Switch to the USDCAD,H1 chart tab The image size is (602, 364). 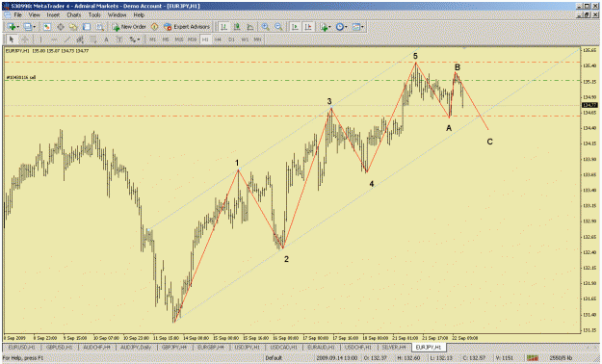click(x=284, y=347)
